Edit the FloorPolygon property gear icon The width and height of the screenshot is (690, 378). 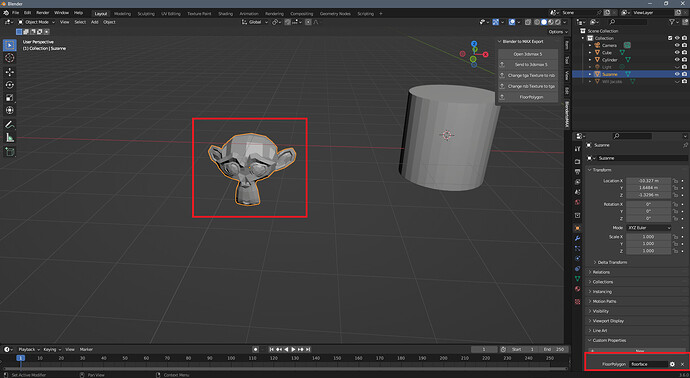(x=672, y=364)
